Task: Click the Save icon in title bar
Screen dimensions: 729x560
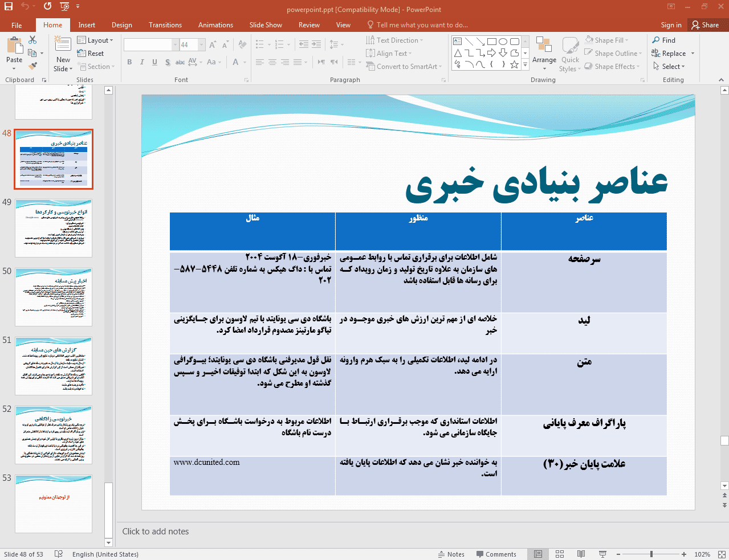Action: pyautogui.click(x=9, y=6)
